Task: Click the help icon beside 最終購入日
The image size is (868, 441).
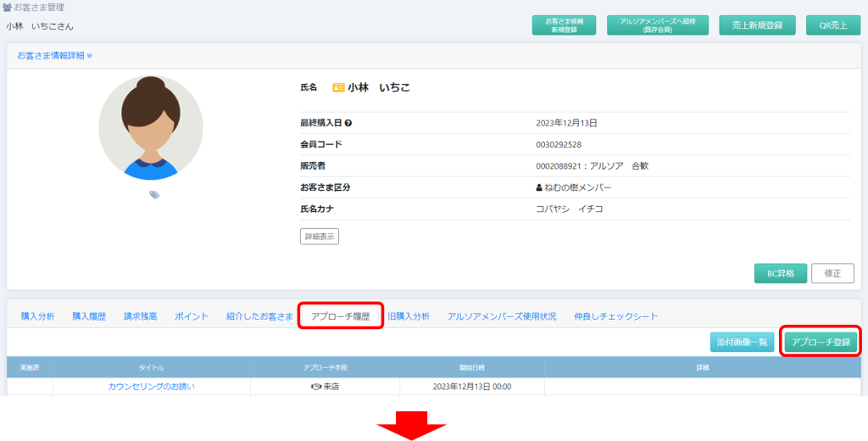Action: 348,123
